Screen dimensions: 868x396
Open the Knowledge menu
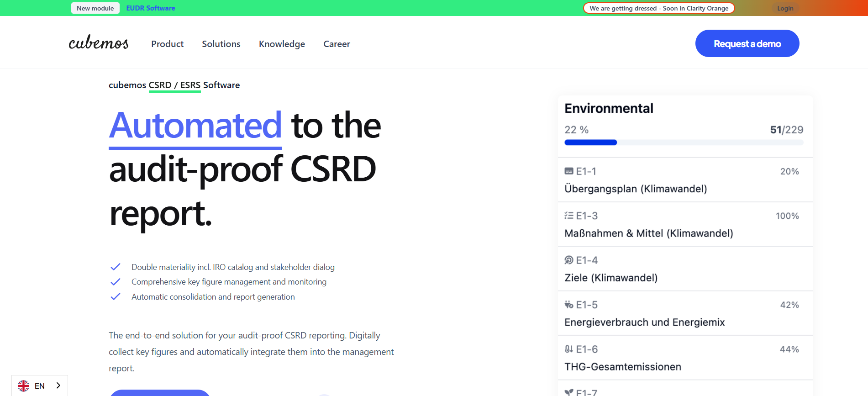282,44
